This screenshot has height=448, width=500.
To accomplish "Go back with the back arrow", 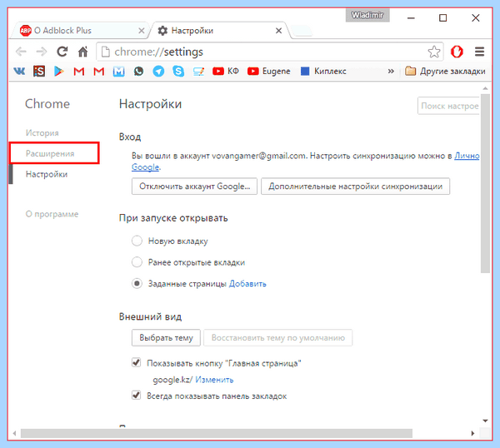I will point(21,52).
